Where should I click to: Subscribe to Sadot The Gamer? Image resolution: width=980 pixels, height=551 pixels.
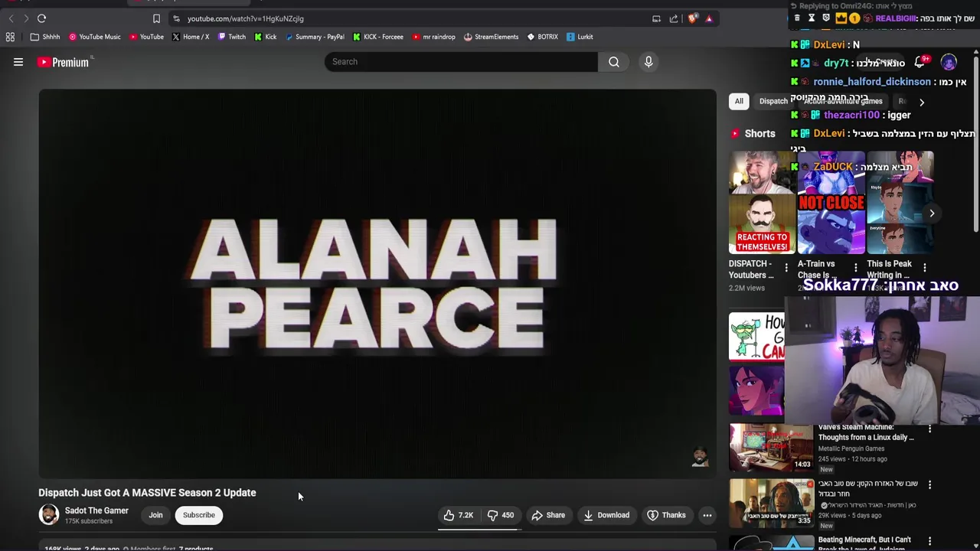click(x=199, y=515)
